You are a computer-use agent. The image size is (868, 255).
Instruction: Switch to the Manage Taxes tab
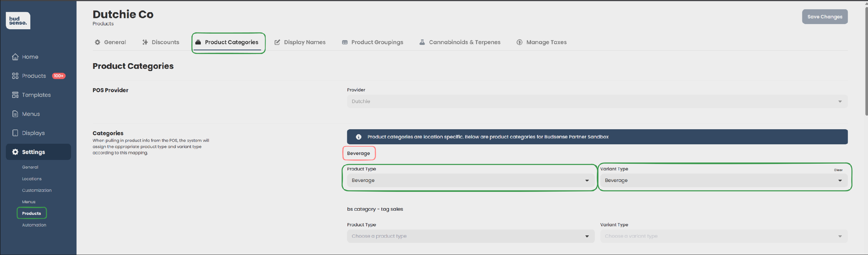542,42
